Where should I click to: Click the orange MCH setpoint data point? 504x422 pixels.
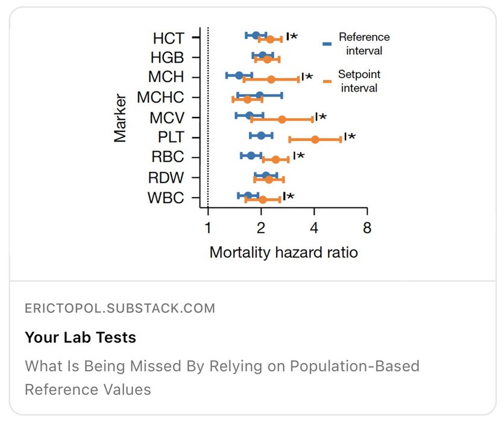pyautogui.click(x=271, y=80)
